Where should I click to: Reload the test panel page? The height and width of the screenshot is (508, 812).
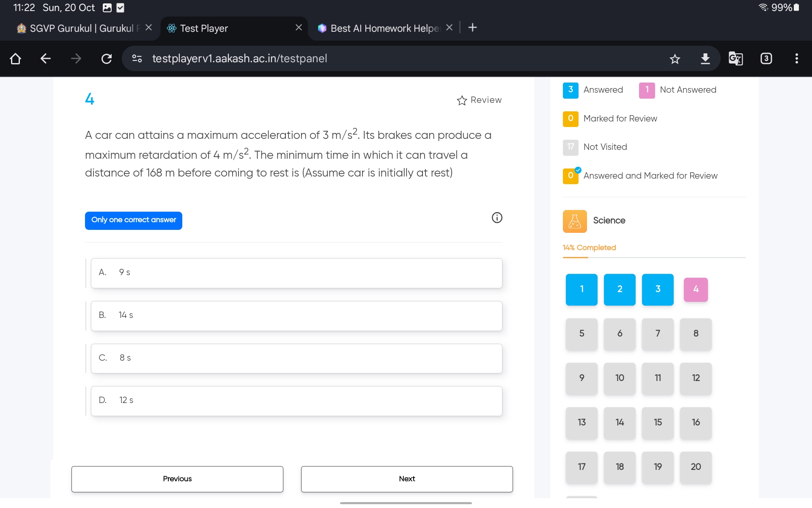(107, 58)
